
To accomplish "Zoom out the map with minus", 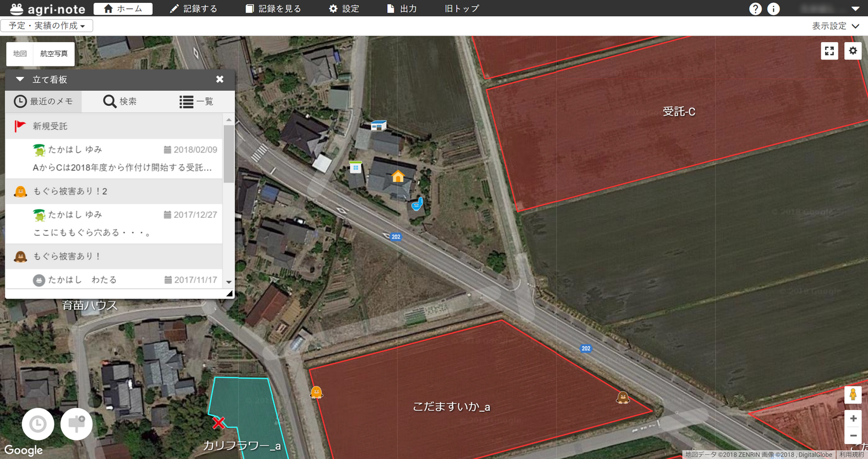I will [853, 435].
